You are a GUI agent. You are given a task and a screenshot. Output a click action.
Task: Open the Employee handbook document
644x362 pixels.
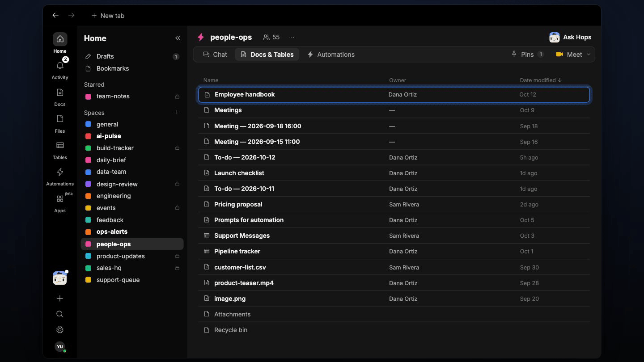pyautogui.click(x=394, y=94)
